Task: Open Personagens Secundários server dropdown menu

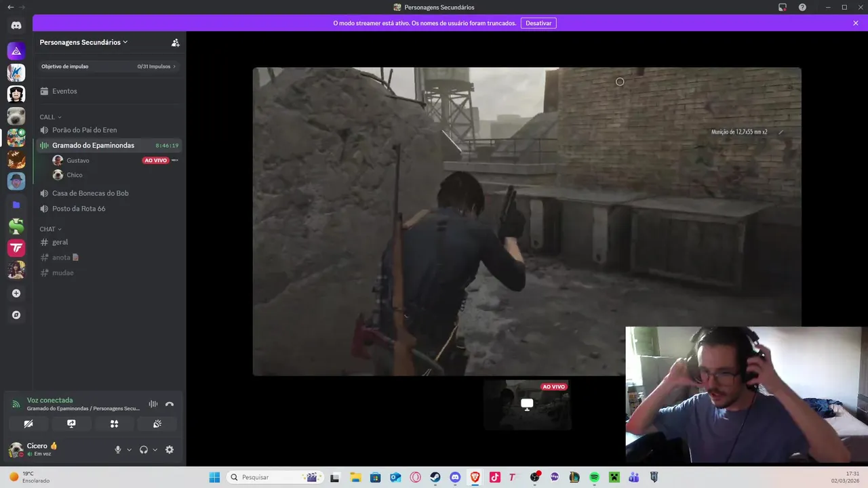Action: [x=84, y=42]
